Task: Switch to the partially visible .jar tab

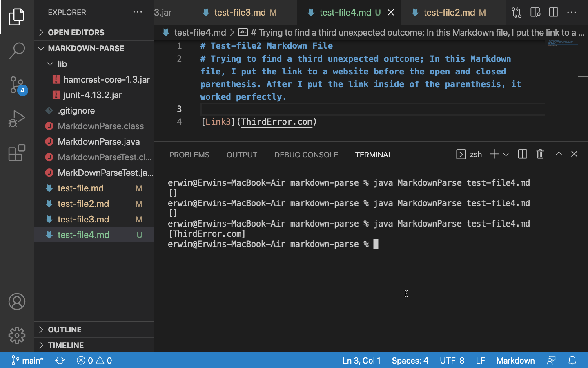Action: [x=173, y=12]
